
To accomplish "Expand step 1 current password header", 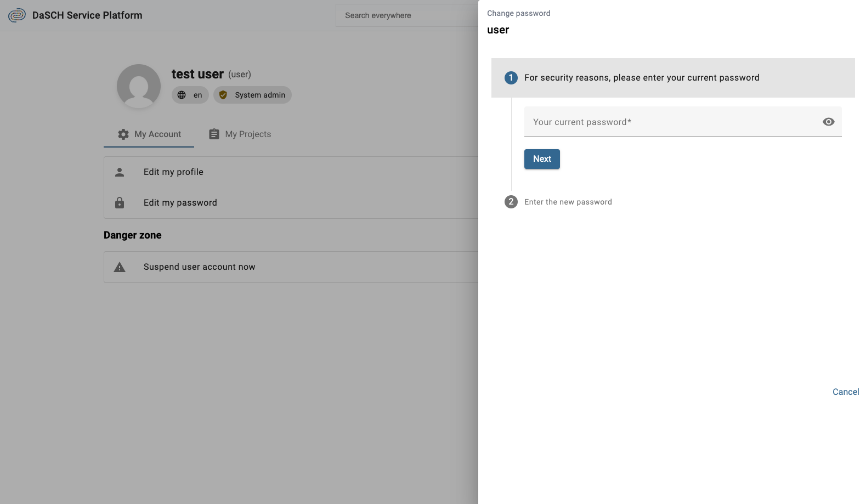I will pos(641,78).
